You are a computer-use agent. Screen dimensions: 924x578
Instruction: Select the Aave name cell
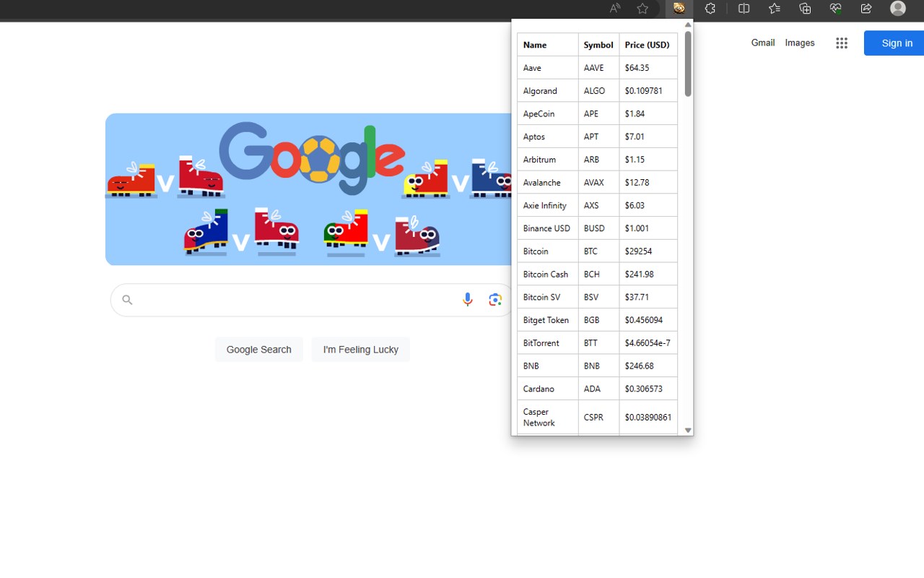548,68
